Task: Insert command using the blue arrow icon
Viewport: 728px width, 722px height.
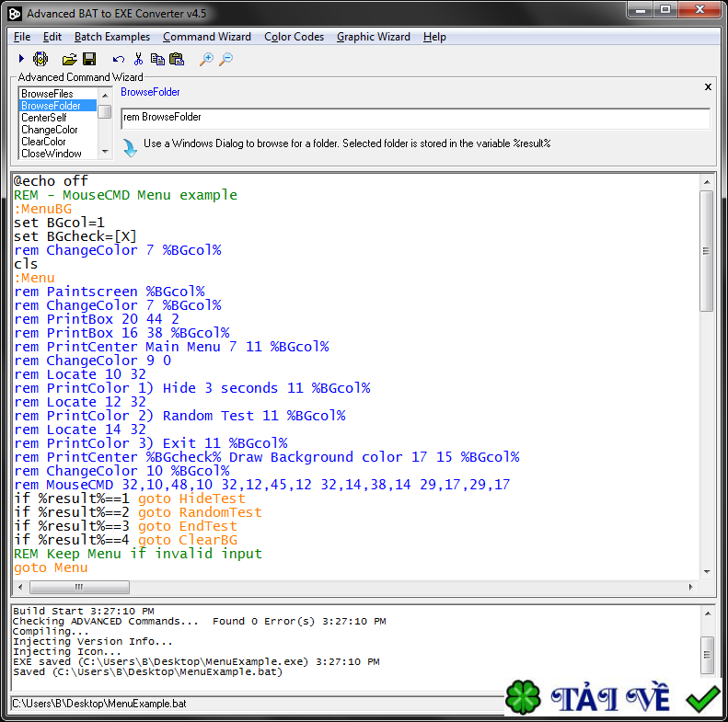Action: [130, 147]
